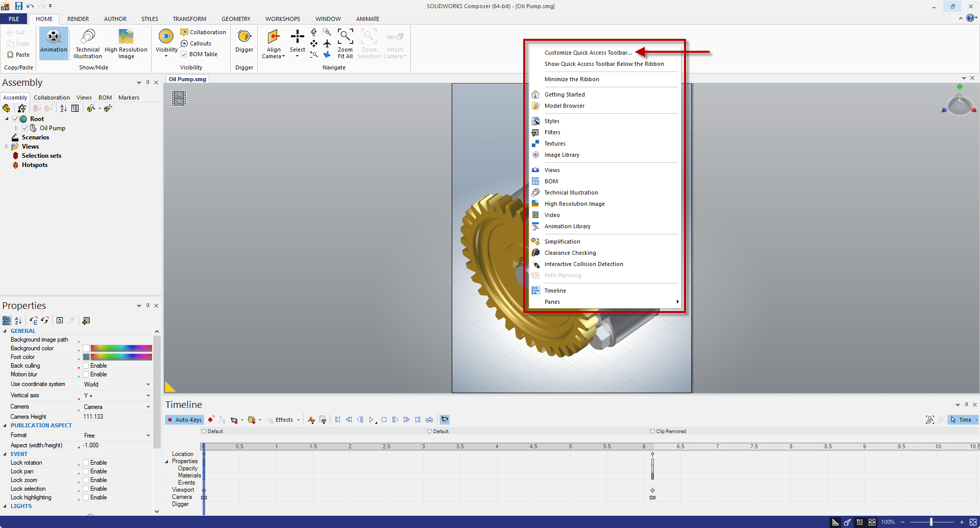Toggle the Auto-Keys button
The image size is (980, 528).
pos(184,420)
